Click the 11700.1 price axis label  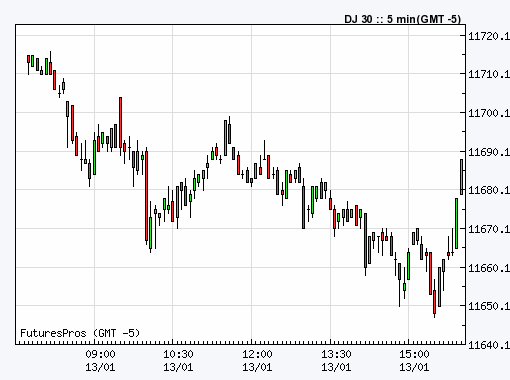pos(489,113)
